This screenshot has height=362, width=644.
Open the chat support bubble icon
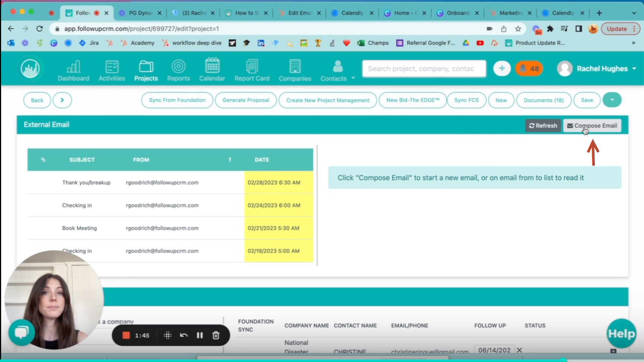(x=22, y=332)
